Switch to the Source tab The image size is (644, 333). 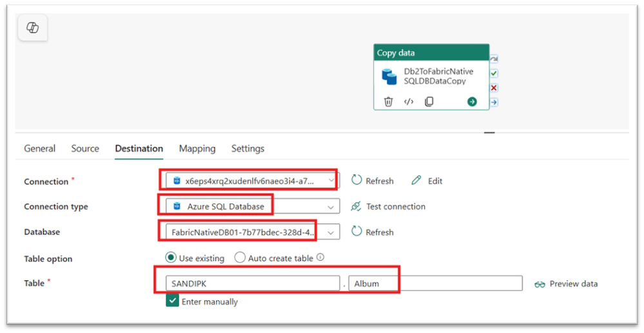85,149
